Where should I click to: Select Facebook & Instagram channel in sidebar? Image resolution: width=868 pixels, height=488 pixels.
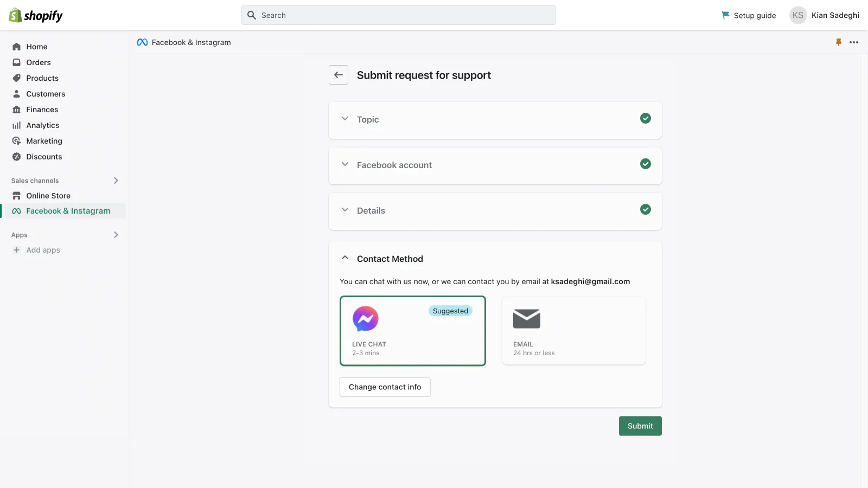[x=64, y=211]
